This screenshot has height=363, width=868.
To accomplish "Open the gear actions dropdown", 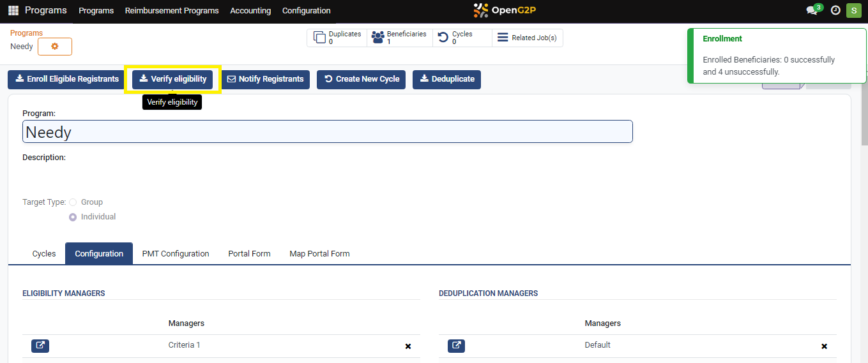I will pos(54,47).
